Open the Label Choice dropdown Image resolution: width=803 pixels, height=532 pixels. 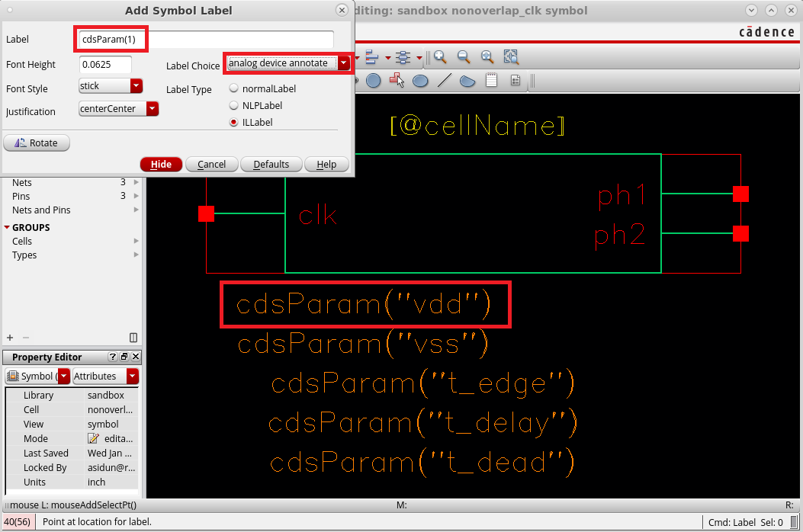tap(344, 63)
